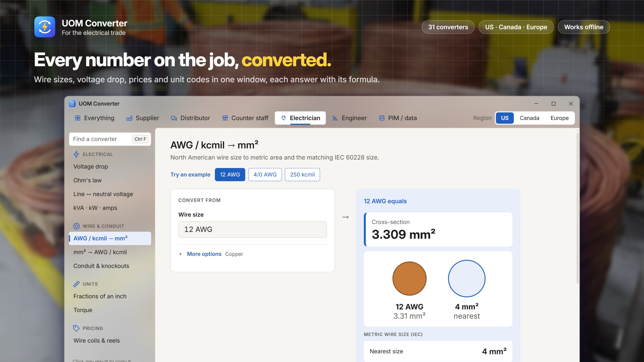Switch region to Europe
This screenshot has width=644, height=362.
[559, 118]
